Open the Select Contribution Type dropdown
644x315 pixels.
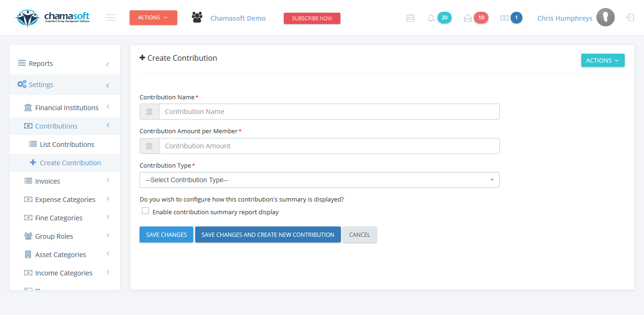[x=320, y=180]
